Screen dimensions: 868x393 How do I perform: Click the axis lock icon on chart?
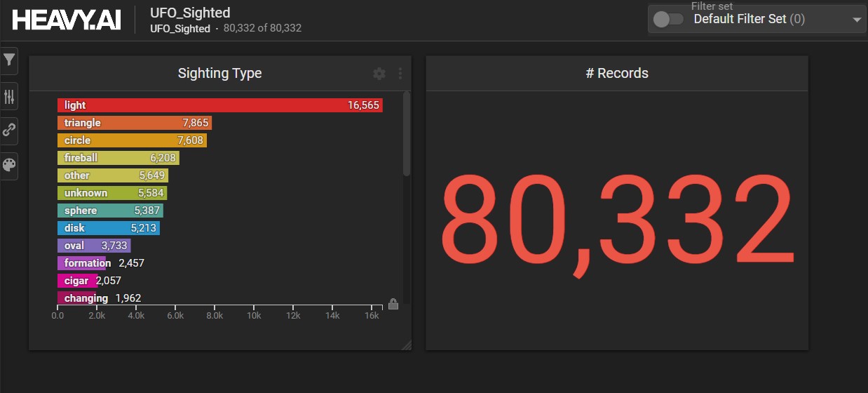click(393, 304)
